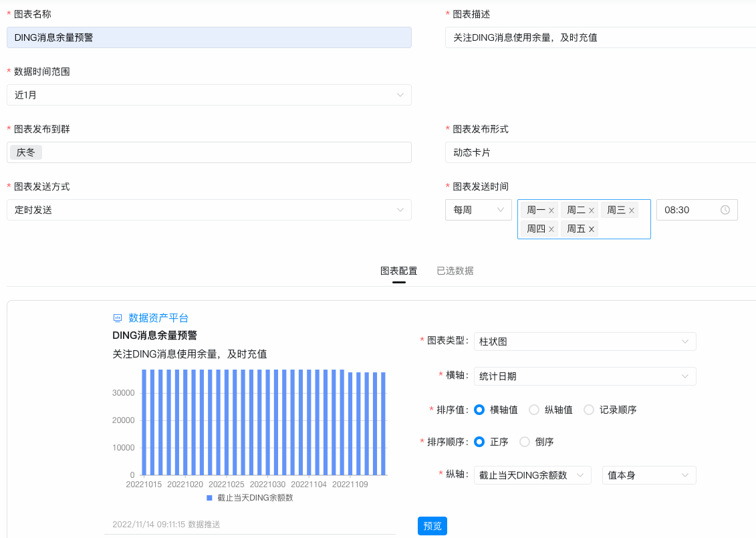
Task: Remove the 周二 tag
Action: click(591, 211)
